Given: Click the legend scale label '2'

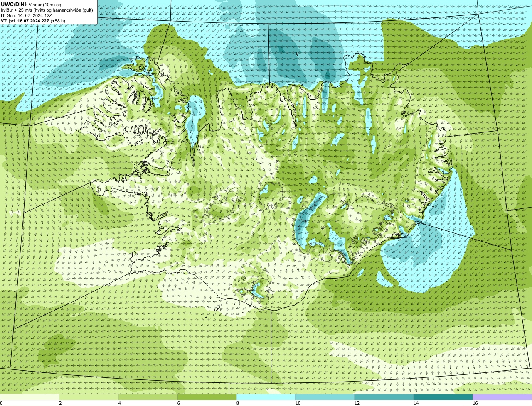Looking at the screenshot, I should (60, 403).
